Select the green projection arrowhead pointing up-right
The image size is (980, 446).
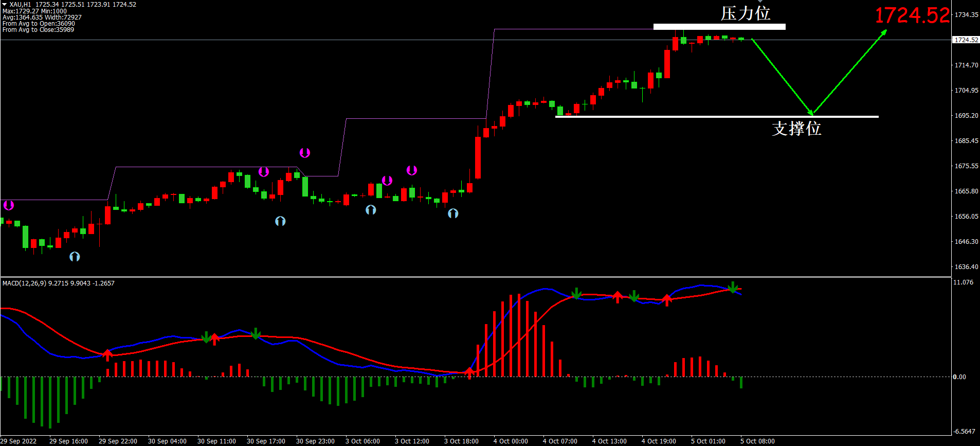(883, 33)
